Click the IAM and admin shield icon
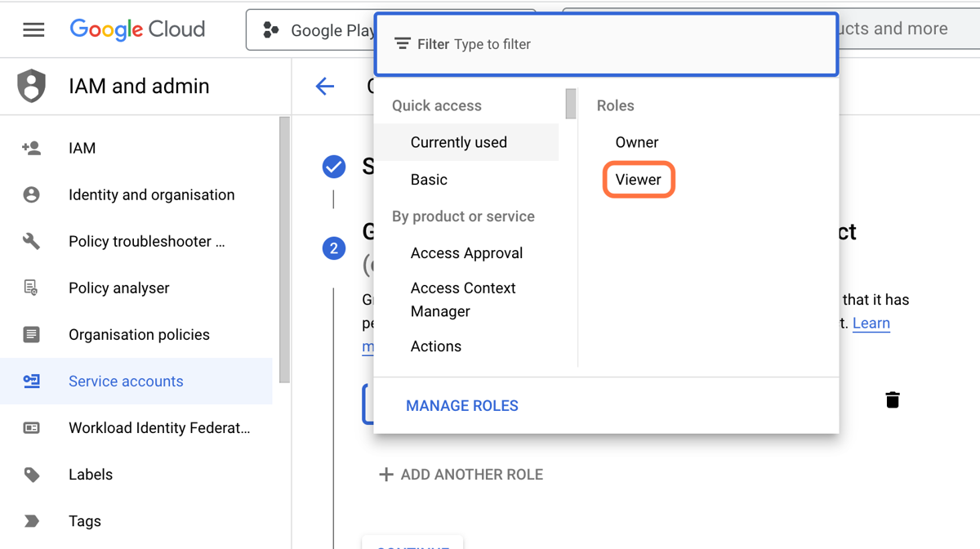Image resolution: width=980 pixels, height=549 pixels. 32,86
